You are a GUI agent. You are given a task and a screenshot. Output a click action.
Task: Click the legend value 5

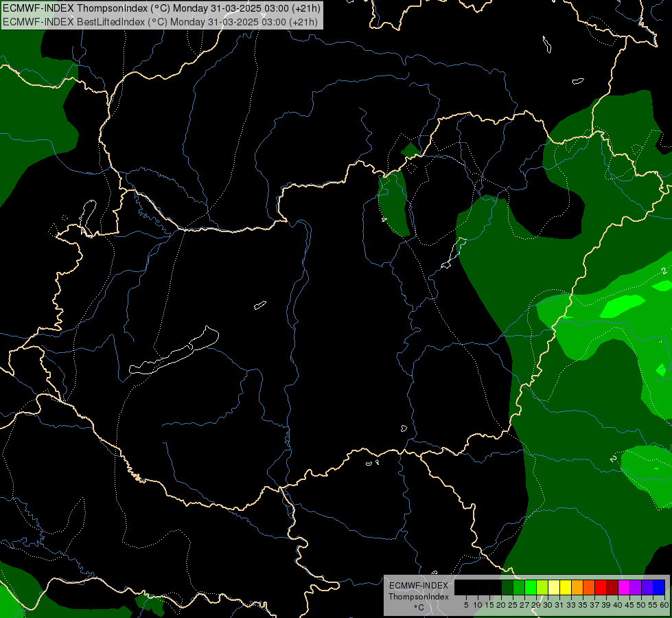[466, 605]
